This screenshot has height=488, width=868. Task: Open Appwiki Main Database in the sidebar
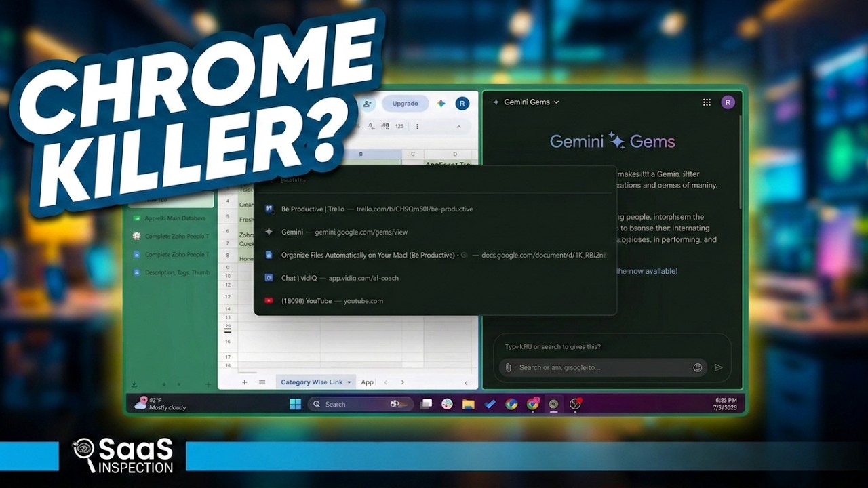click(x=171, y=218)
